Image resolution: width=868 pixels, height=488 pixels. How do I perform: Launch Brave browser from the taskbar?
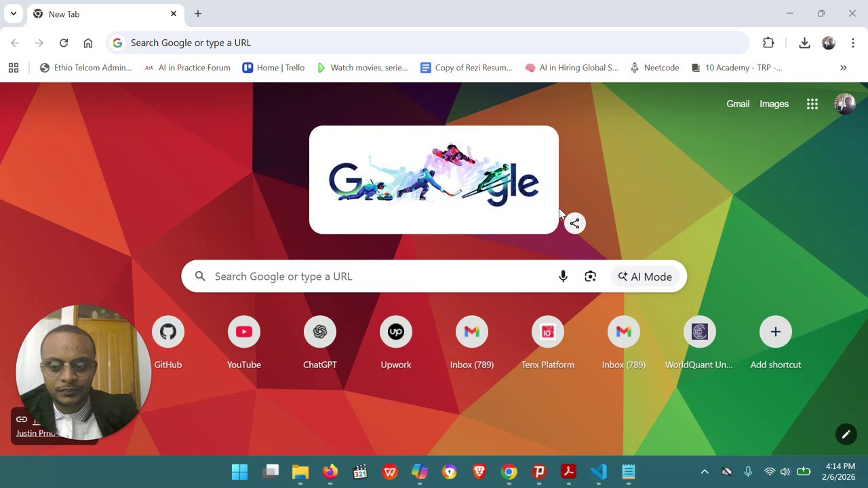point(479,472)
